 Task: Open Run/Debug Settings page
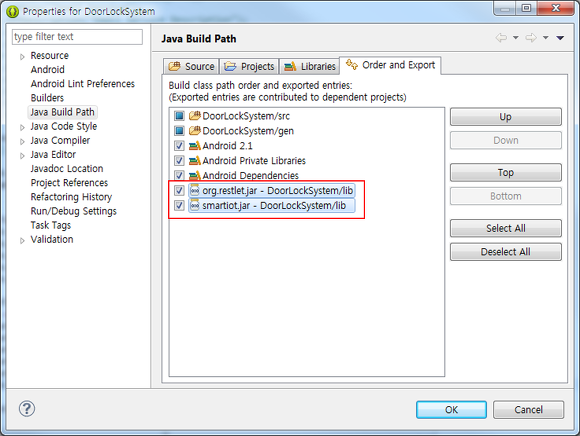coord(74,211)
